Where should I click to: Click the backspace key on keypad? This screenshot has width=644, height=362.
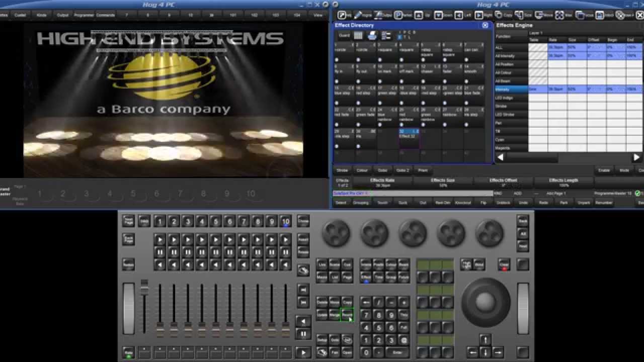[366, 303]
